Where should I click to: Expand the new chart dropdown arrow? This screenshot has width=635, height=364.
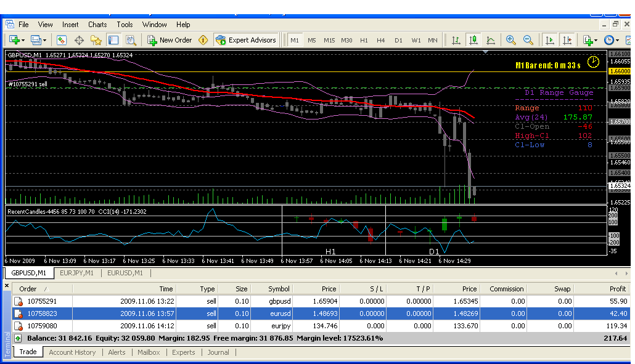click(23, 40)
